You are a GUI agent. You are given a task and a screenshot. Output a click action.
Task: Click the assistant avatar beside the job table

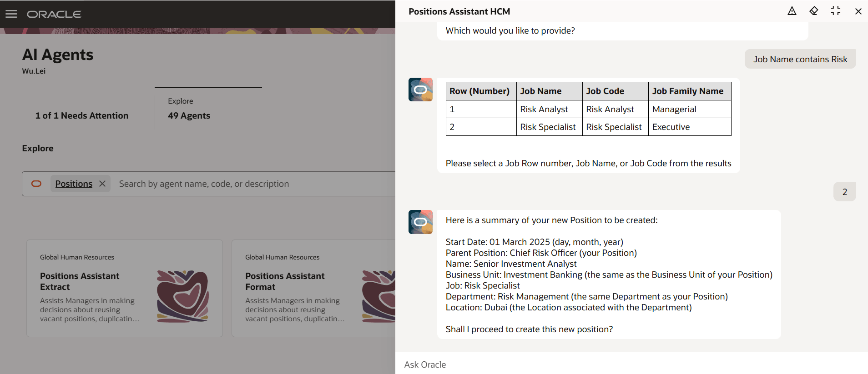pos(420,90)
